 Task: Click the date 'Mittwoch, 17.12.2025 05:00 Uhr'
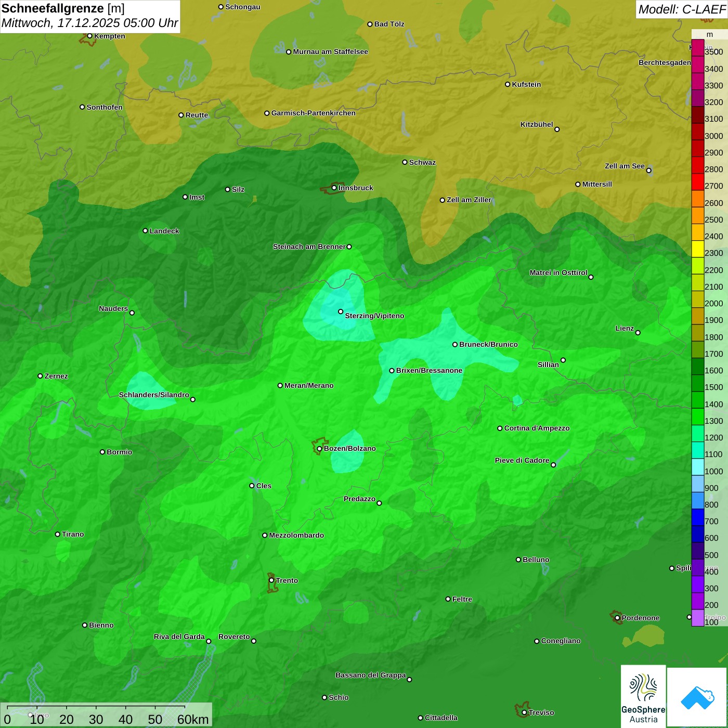click(89, 23)
